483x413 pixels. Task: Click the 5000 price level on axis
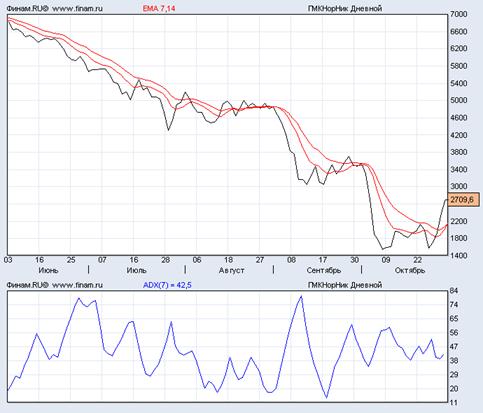459,100
